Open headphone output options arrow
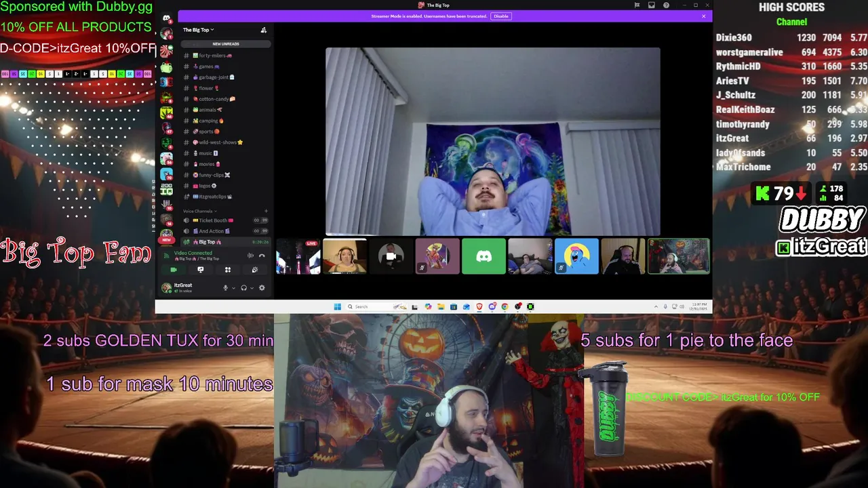The image size is (868, 488). (252, 288)
